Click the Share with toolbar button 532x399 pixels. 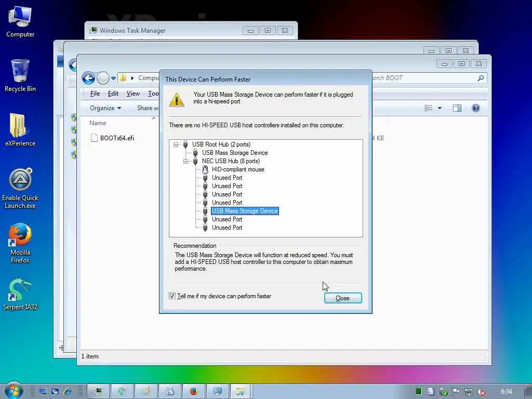(148, 108)
